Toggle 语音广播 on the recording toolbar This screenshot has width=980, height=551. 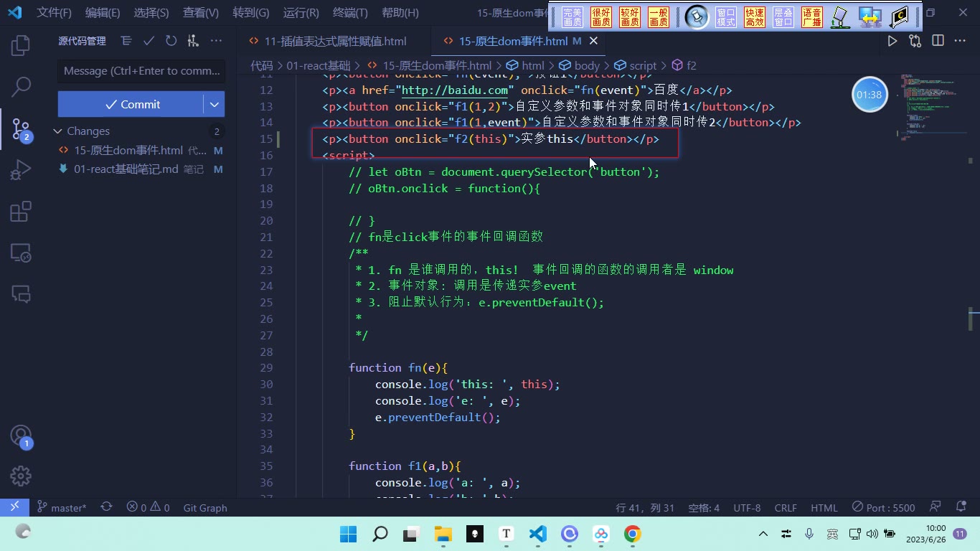[812, 17]
